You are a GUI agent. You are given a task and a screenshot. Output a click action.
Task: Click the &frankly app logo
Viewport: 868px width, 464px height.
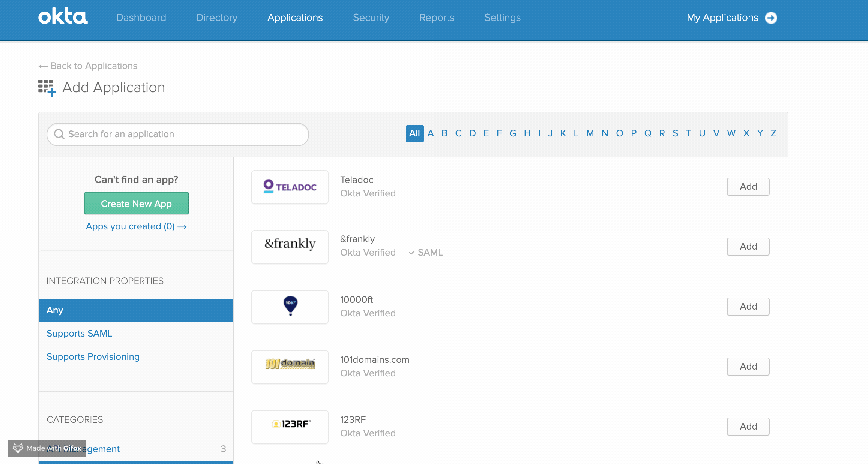[x=290, y=247]
